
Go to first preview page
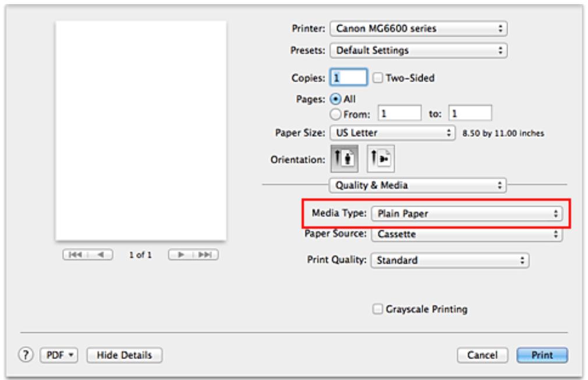click(75, 255)
